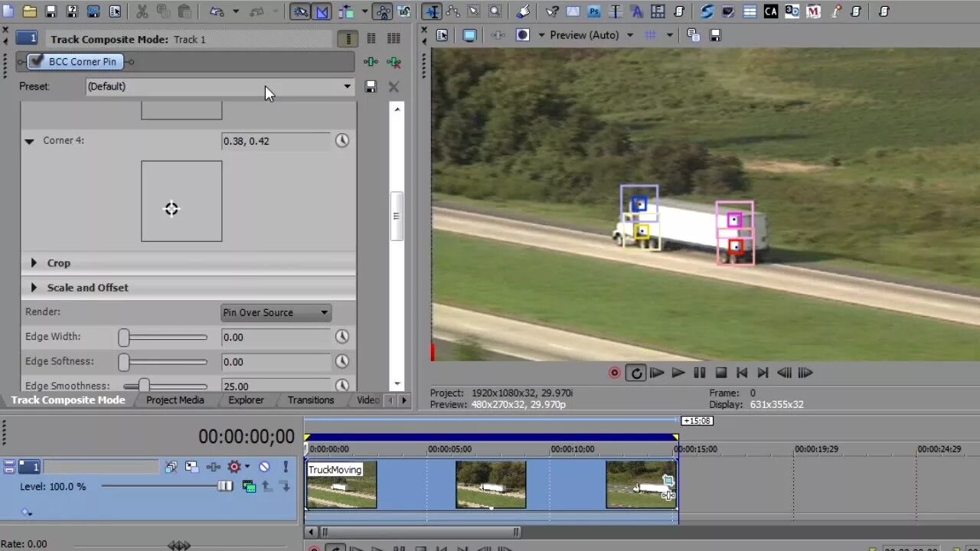This screenshot has height=551, width=980.
Task: Expand the Crop section
Action: [x=34, y=262]
